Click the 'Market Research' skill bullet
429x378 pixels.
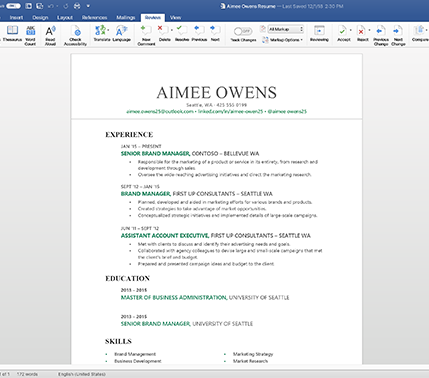tap(250, 361)
